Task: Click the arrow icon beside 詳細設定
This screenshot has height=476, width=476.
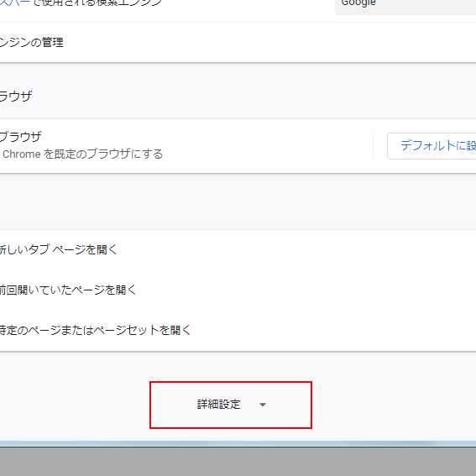Action: point(263,405)
